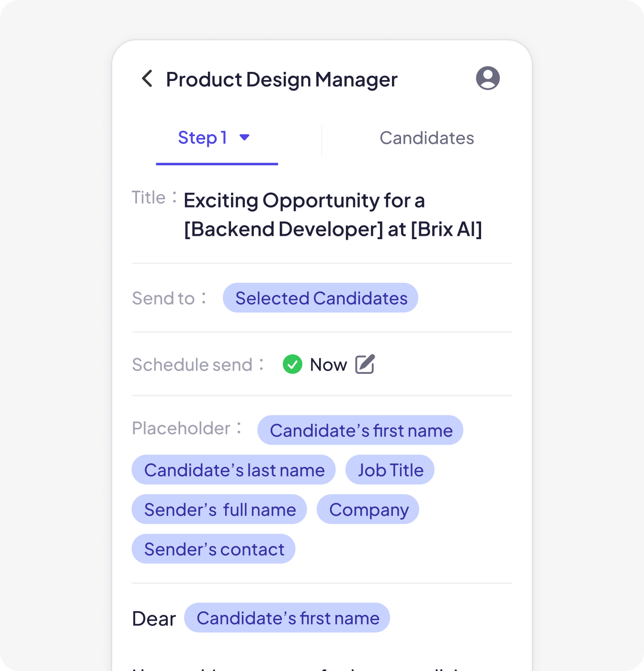This screenshot has width=644, height=671.
Task: Insert the Sender's contact placeholder
Action: pos(214,549)
